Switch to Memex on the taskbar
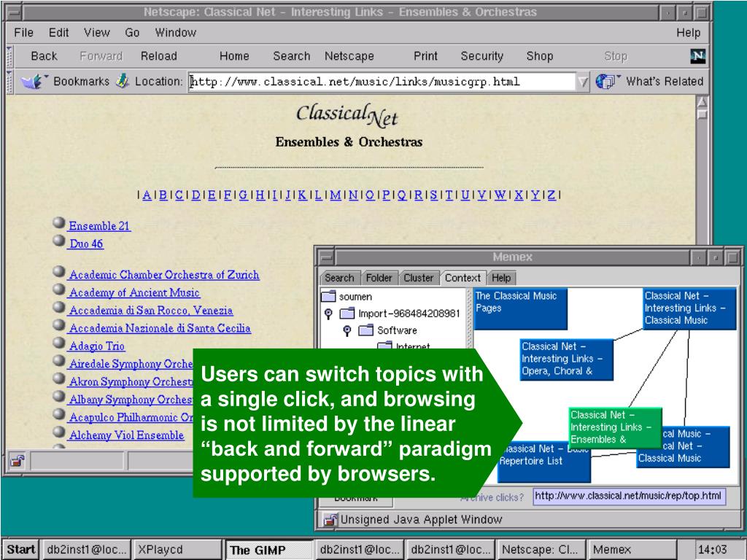The width and height of the screenshot is (747, 560). [x=632, y=550]
